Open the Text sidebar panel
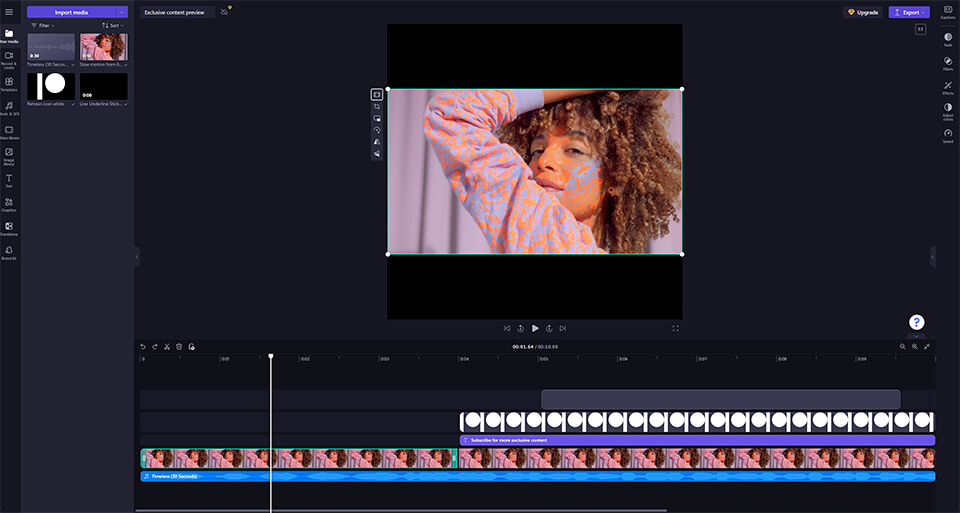 click(x=9, y=181)
